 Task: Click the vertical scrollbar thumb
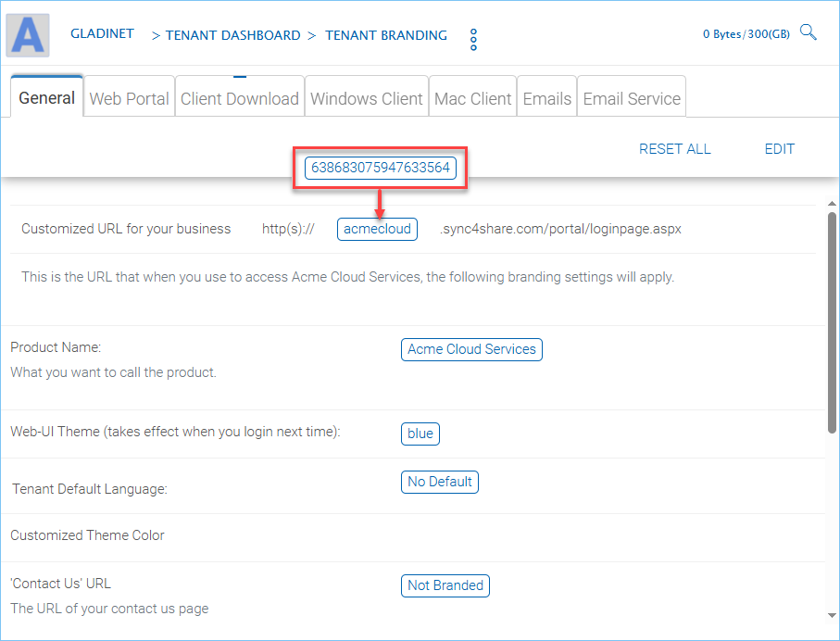click(832, 322)
